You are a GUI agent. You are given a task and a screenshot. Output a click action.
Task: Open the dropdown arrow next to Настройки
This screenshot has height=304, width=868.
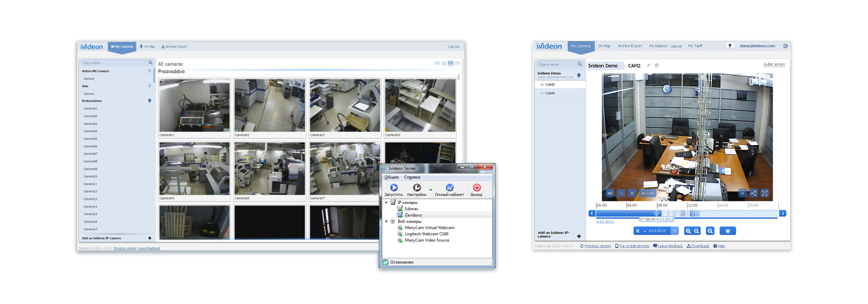pos(430,190)
